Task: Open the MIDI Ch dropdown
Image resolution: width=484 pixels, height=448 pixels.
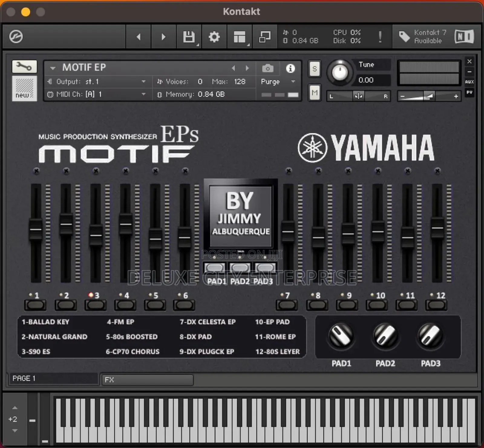Action: (97, 94)
